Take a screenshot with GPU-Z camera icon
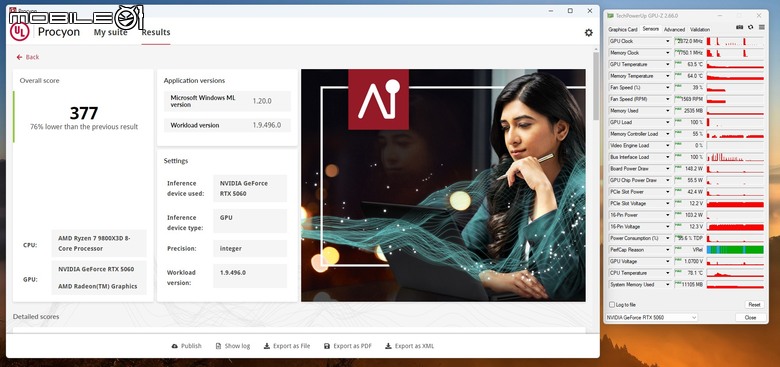 tap(739, 27)
